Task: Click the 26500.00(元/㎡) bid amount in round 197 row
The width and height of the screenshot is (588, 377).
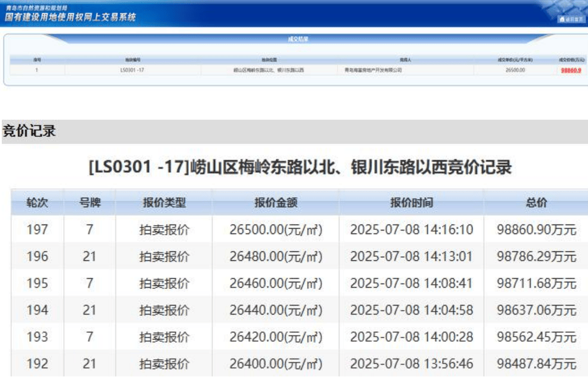Action: [x=276, y=230]
